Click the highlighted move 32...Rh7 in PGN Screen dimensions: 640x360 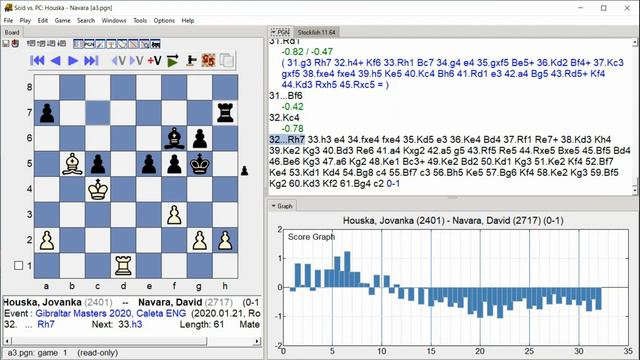[287, 140]
